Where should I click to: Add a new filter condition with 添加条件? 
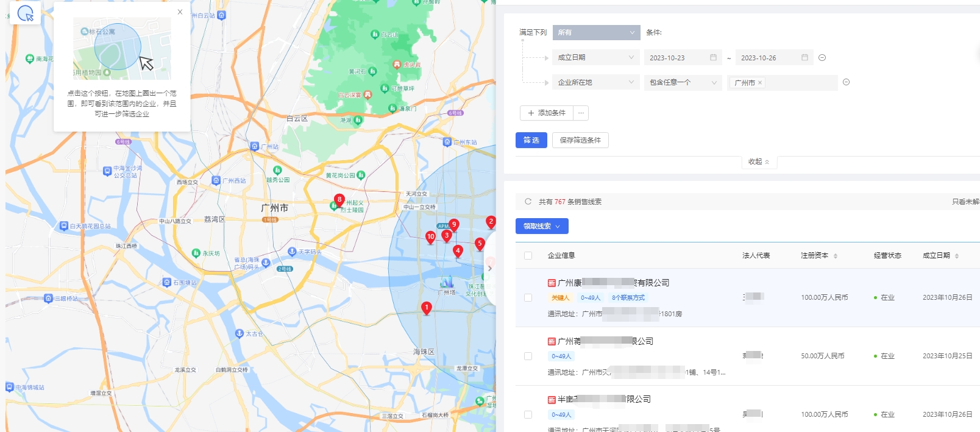pyautogui.click(x=547, y=113)
